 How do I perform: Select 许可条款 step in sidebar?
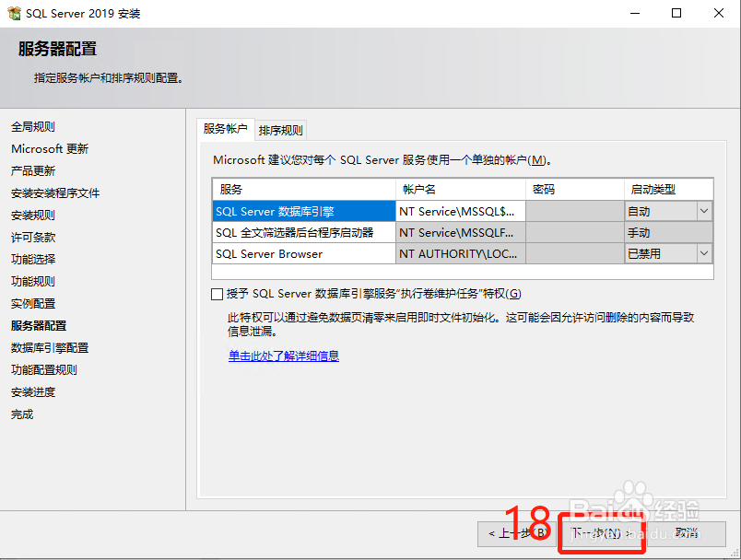click(x=33, y=237)
